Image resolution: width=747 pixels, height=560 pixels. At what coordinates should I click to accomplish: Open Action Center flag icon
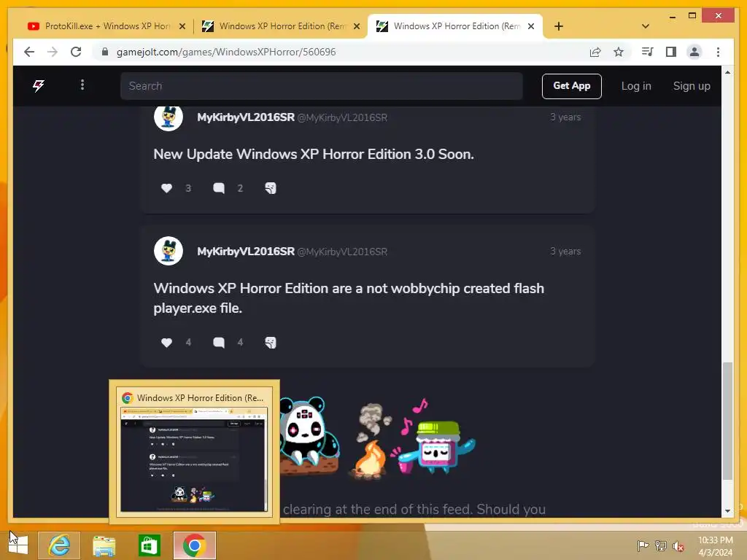(x=643, y=545)
